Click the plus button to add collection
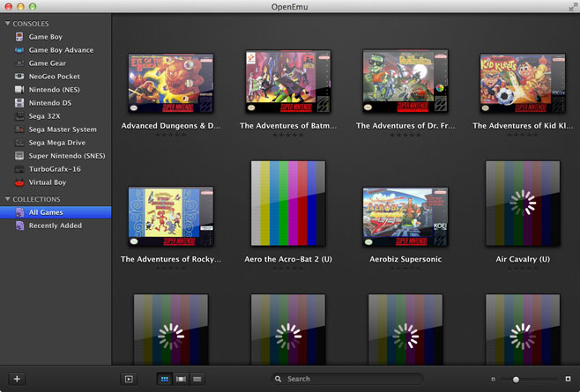Viewport: 580px width, 392px height. 17,379
